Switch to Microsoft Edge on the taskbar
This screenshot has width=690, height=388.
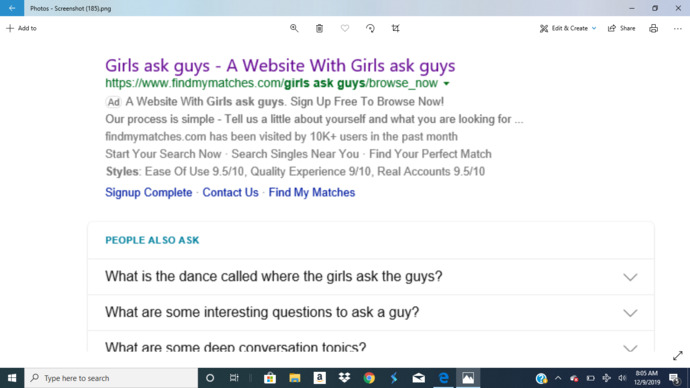pos(444,378)
